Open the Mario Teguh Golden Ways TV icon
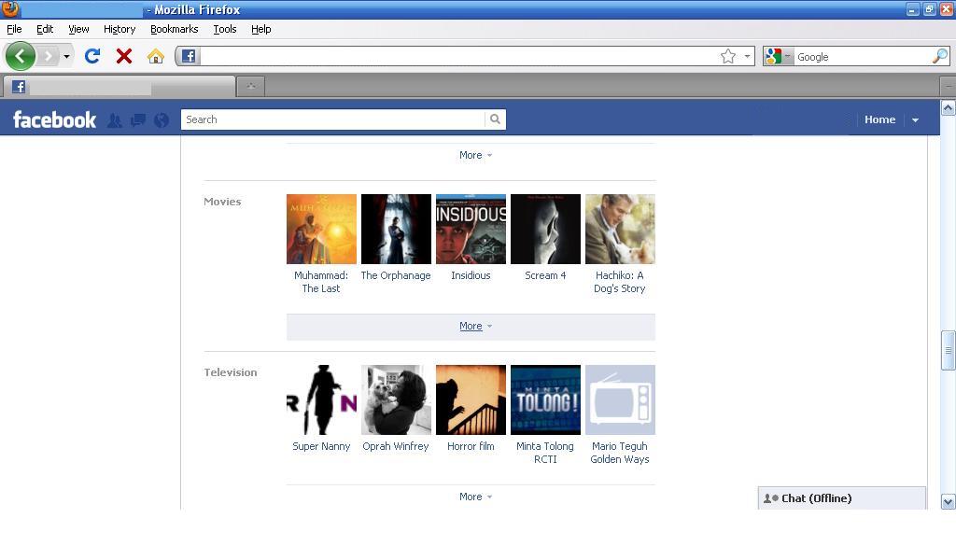The height and width of the screenshot is (560, 956). pyautogui.click(x=620, y=399)
